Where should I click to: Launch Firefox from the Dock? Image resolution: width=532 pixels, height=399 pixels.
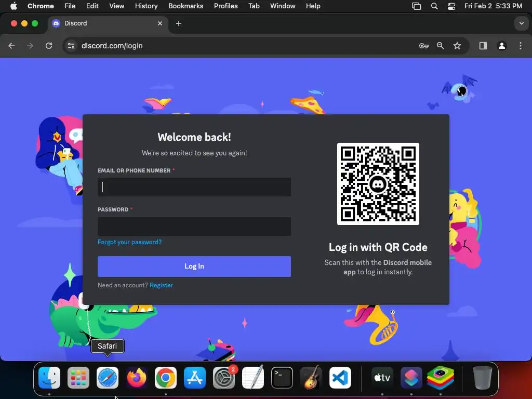[x=137, y=378]
